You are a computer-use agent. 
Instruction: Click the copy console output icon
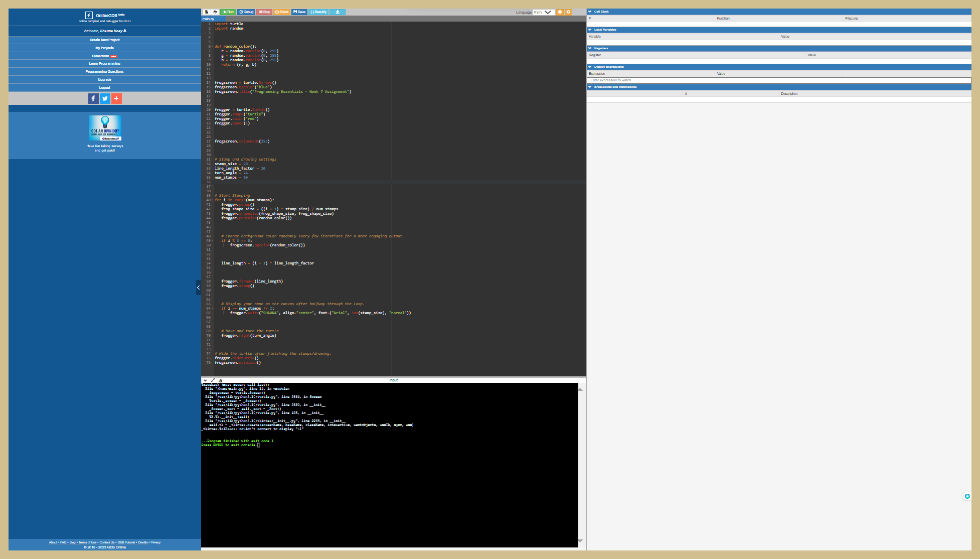(221, 380)
